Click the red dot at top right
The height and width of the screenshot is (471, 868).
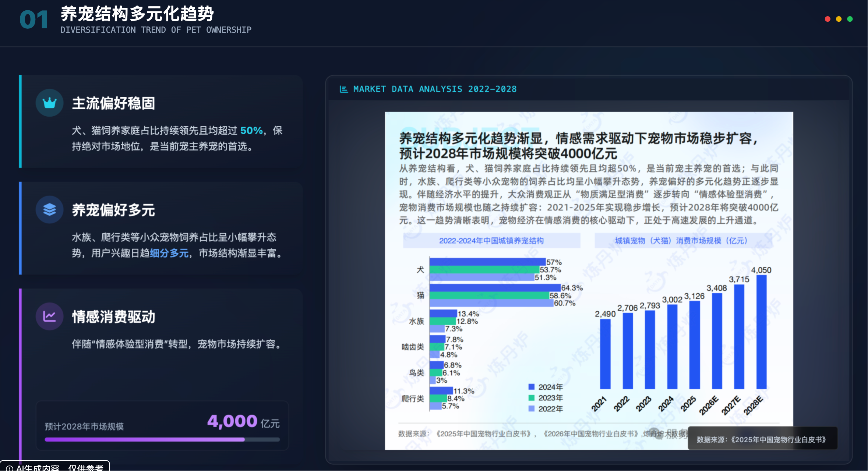828,19
